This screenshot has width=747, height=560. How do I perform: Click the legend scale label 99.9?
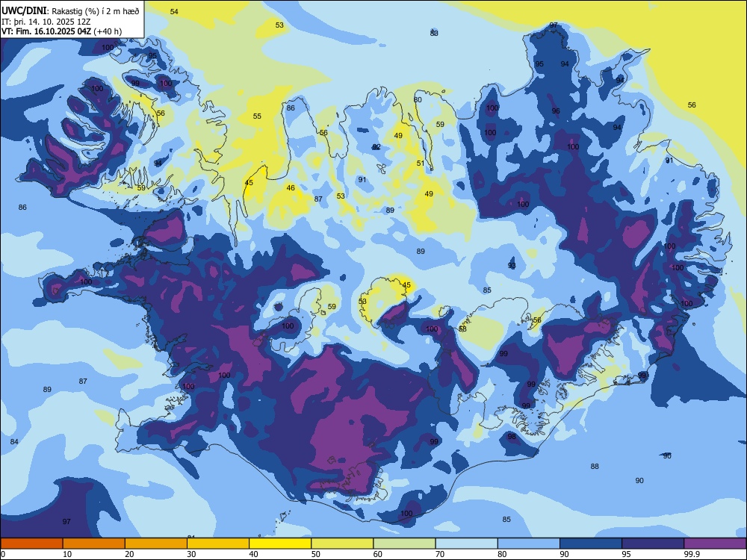[692, 554]
